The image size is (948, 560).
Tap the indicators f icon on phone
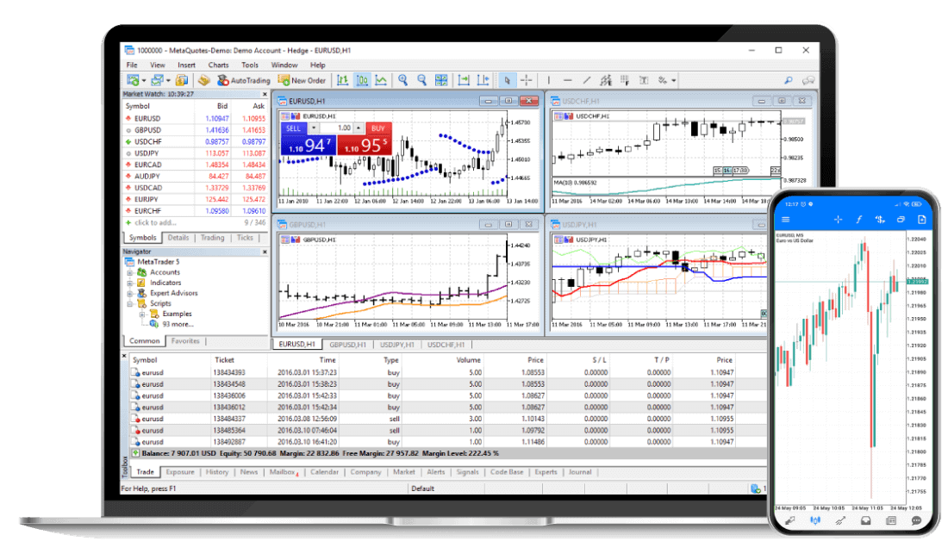858,220
